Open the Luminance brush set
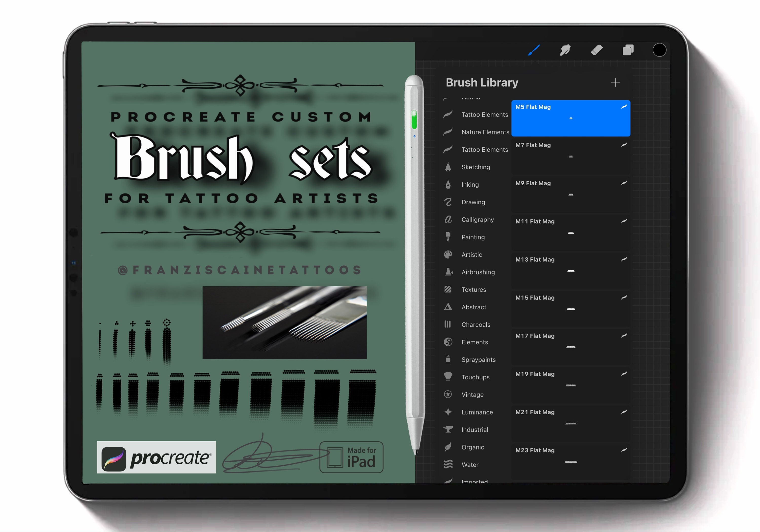The width and height of the screenshot is (760, 532). 475,412
